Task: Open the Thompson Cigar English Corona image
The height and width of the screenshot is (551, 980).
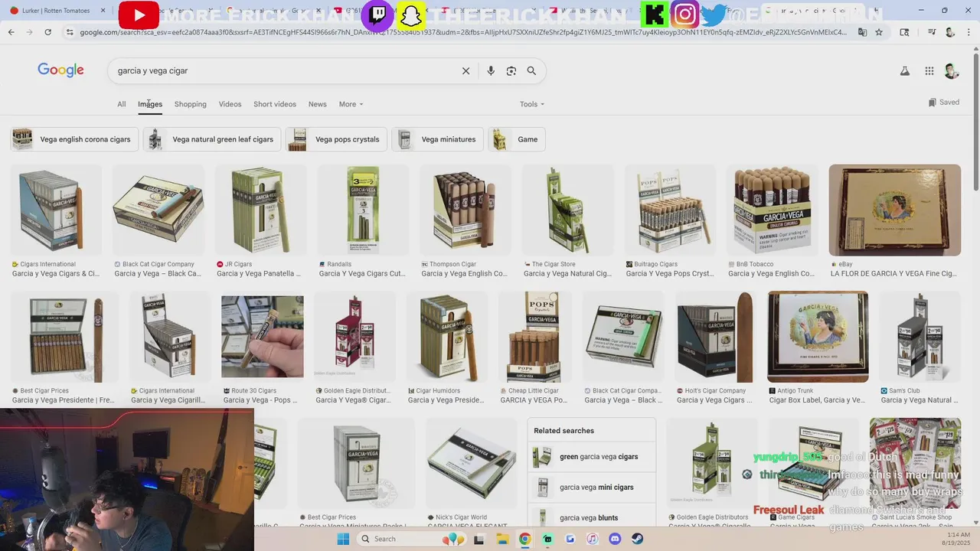Action: point(465,210)
